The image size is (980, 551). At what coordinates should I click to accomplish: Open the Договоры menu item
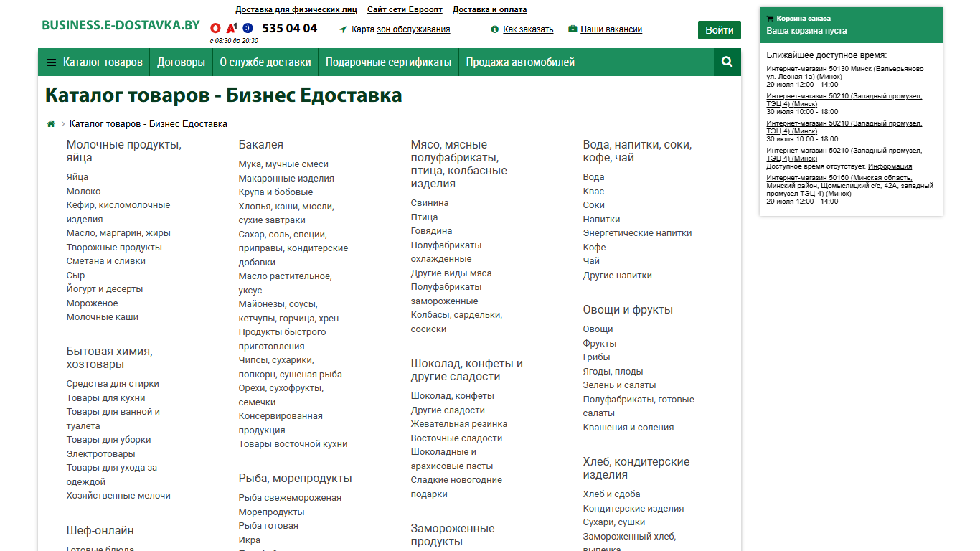181,62
